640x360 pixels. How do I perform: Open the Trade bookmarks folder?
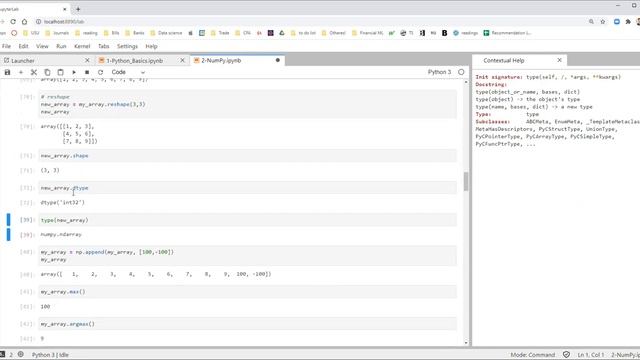point(220,33)
